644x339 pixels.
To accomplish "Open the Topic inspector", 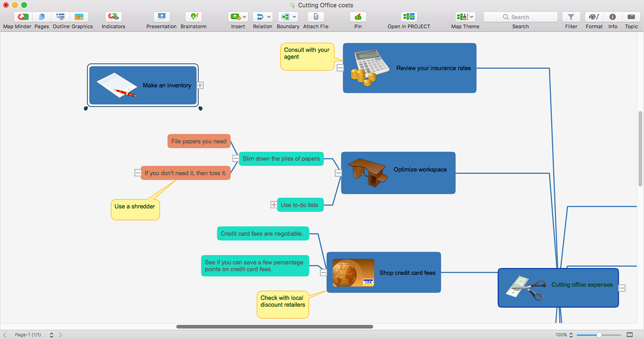I will click(631, 17).
